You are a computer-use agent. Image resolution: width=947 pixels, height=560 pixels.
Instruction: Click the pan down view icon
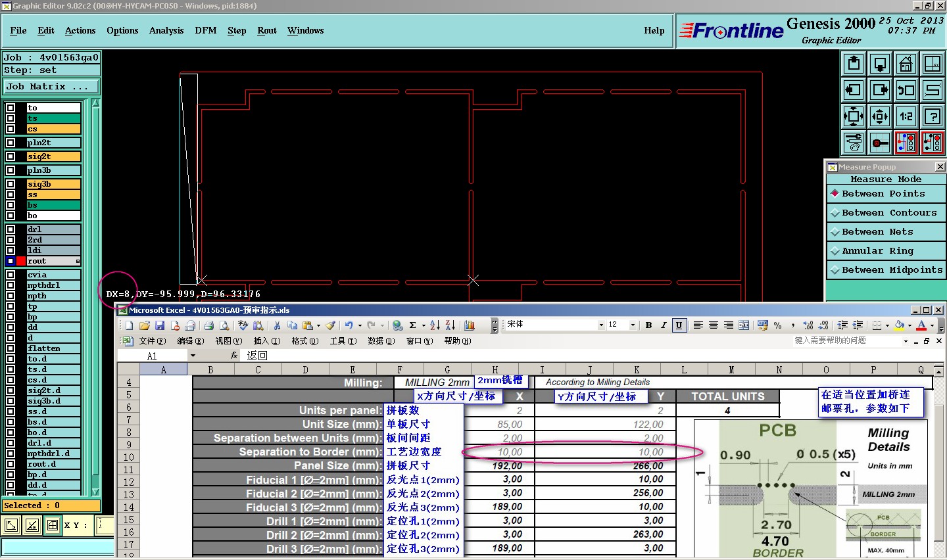pyautogui.click(x=880, y=64)
